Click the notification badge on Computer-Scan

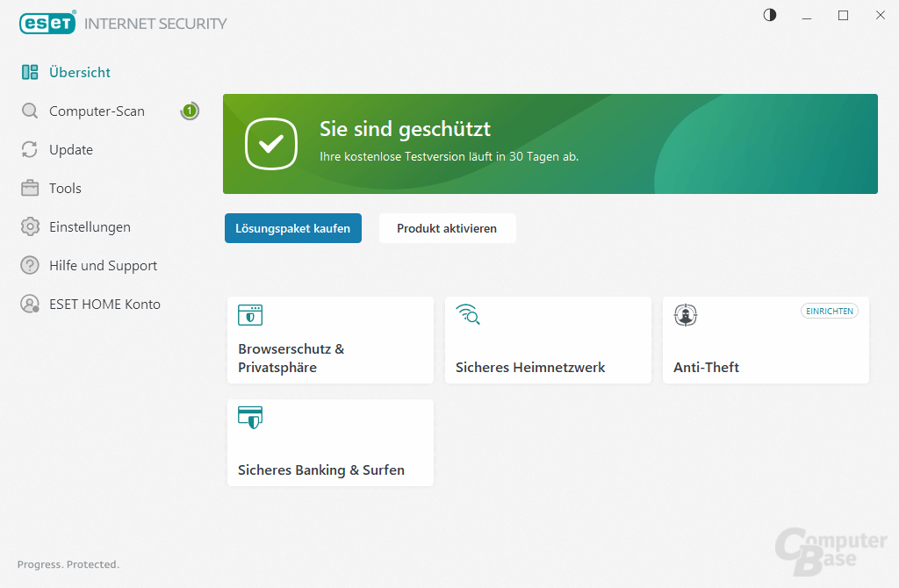tap(190, 111)
